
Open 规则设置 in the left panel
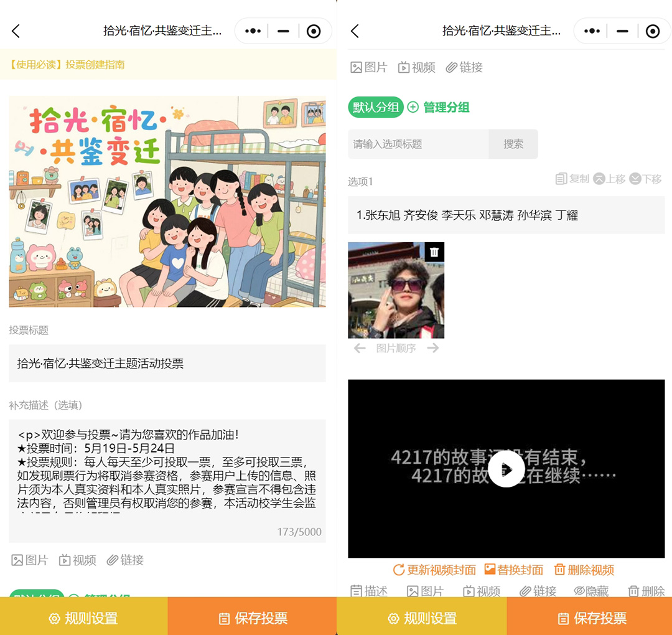[83, 618]
